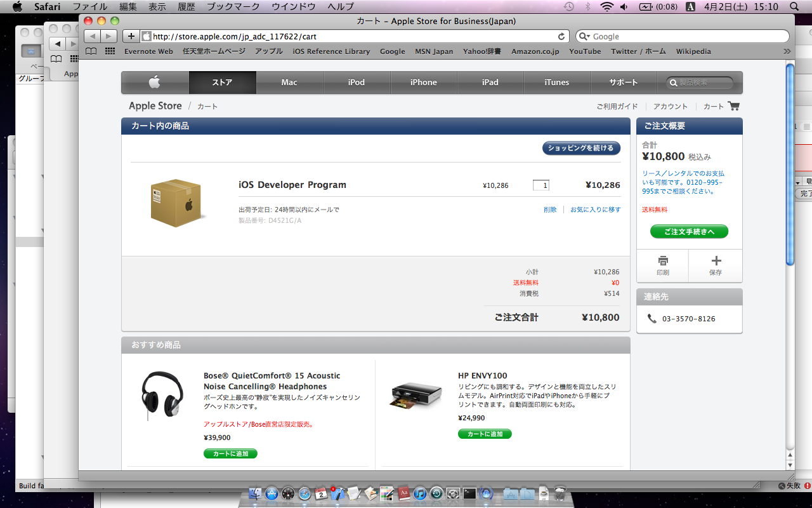Open the ファイル menu
This screenshot has width=812, height=508.
pyautogui.click(x=89, y=6)
